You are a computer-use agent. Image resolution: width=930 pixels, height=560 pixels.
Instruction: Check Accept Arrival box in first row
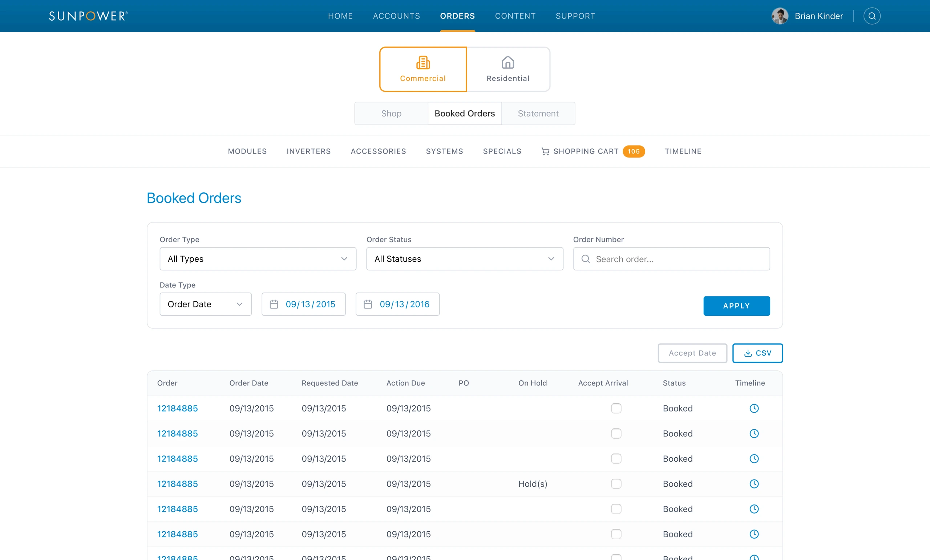[616, 408]
